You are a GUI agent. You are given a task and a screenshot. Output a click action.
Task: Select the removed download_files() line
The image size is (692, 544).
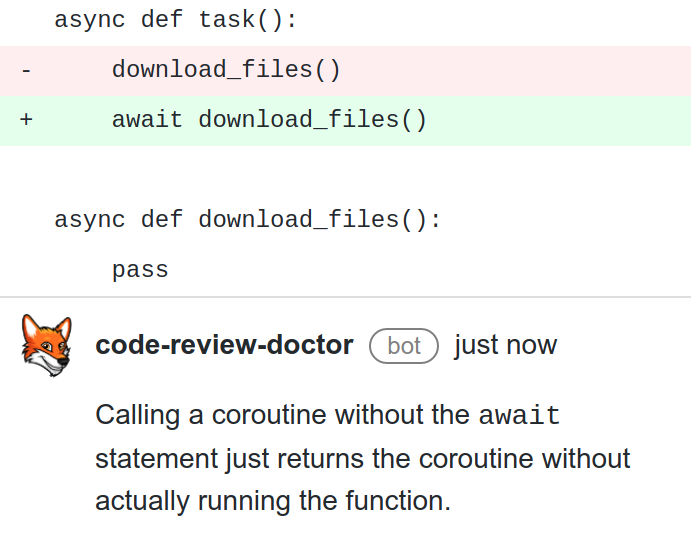pyautogui.click(x=346, y=70)
